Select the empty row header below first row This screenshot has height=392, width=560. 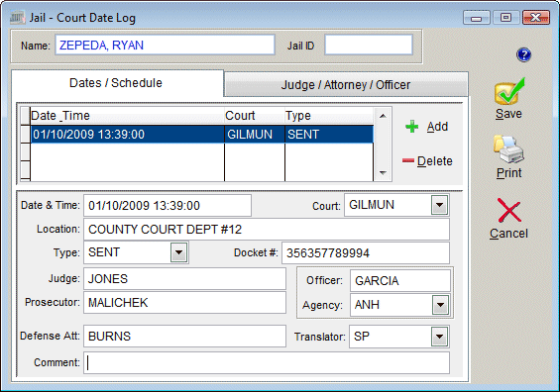pyautogui.click(x=25, y=151)
